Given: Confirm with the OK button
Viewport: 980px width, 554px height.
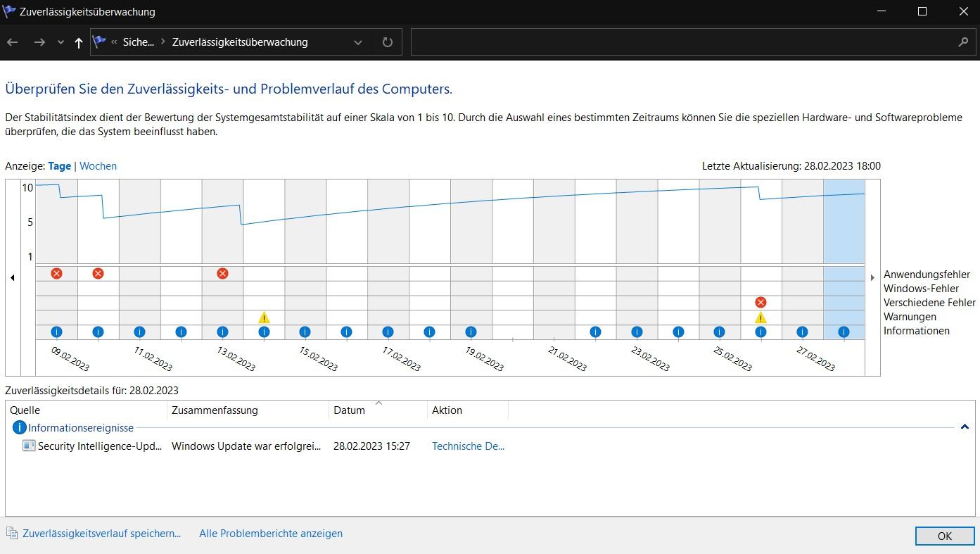Looking at the screenshot, I should click(944, 536).
